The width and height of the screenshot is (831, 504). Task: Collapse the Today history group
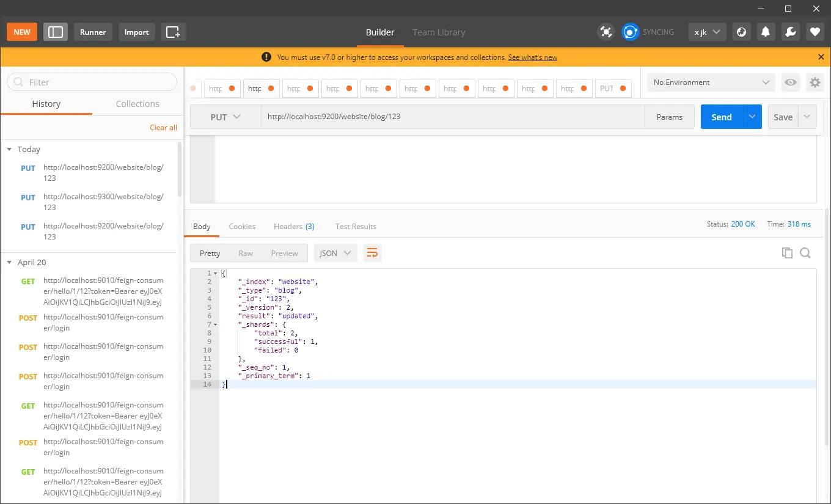point(9,149)
